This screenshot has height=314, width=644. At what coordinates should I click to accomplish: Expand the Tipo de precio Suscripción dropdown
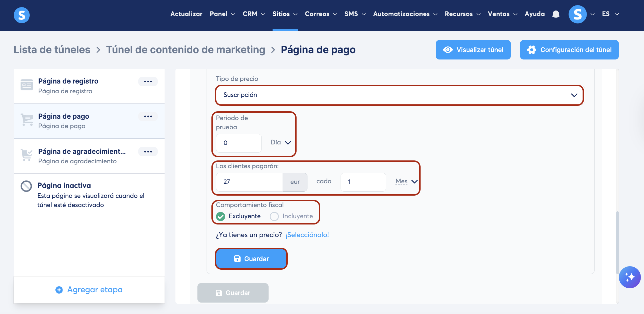click(399, 95)
